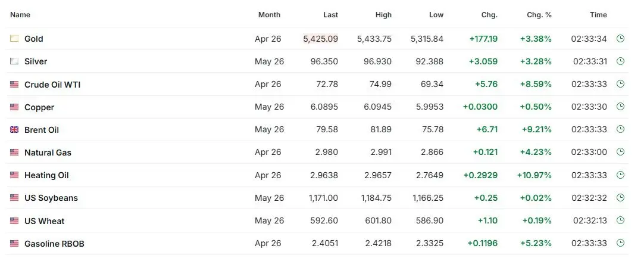Open the US Wheat commodity page
This screenshot has height=261, width=644.
point(45,221)
